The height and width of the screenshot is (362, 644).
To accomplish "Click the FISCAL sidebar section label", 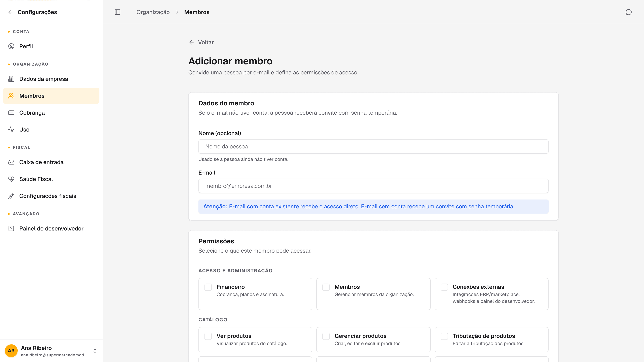I will tap(22, 147).
